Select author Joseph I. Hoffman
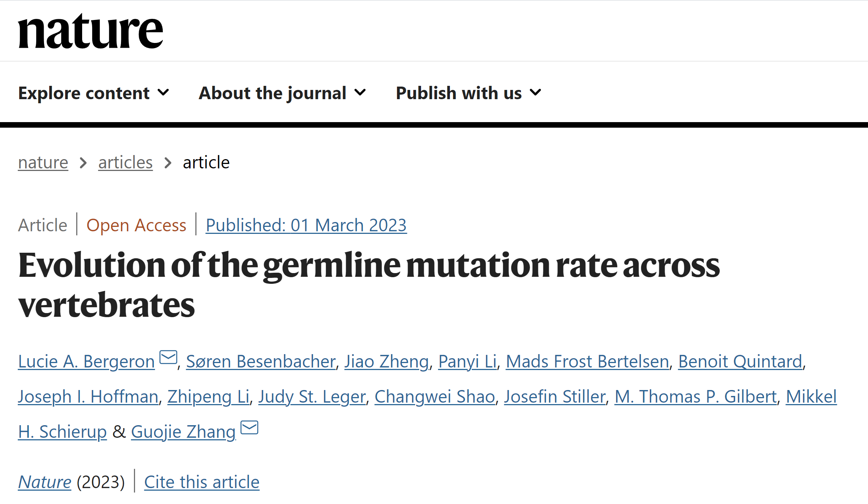868x504 pixels. point(88,396)
